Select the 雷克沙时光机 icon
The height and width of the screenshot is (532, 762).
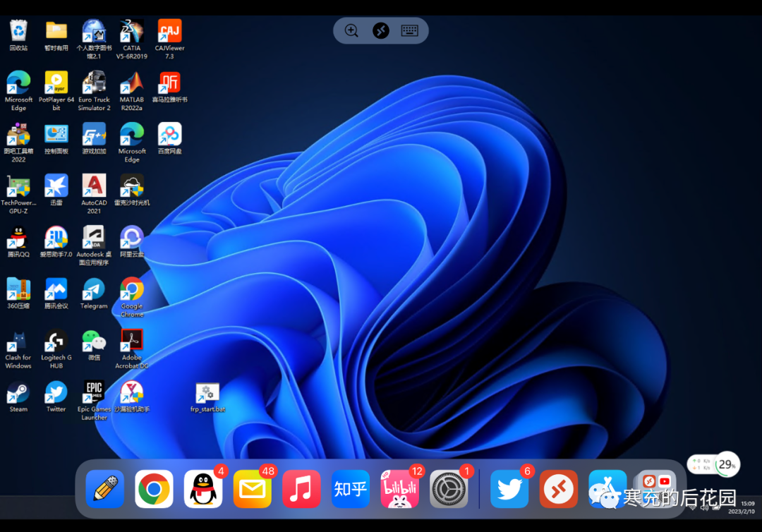(132, 190)
